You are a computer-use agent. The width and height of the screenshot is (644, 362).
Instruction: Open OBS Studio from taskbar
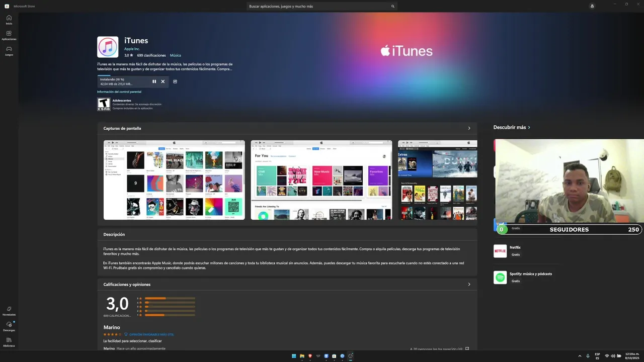tap(351, 356)
